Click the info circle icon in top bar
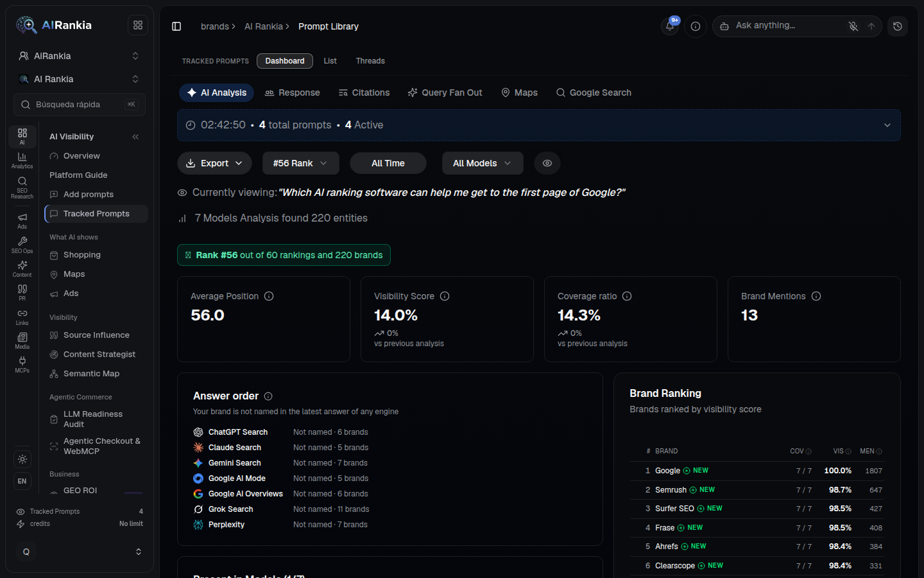The width and height of the screenshot is (924, 578). (x=696, y=26)
